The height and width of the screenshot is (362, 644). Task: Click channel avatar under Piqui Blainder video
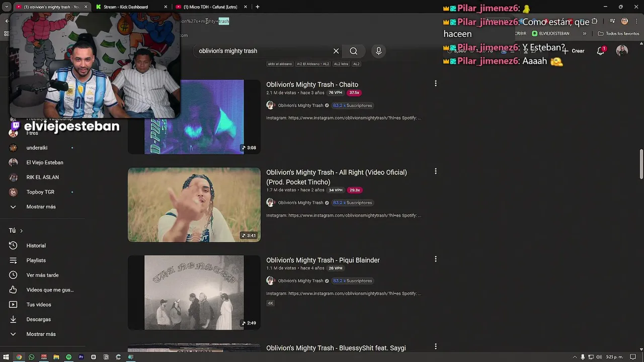(270, 281)
